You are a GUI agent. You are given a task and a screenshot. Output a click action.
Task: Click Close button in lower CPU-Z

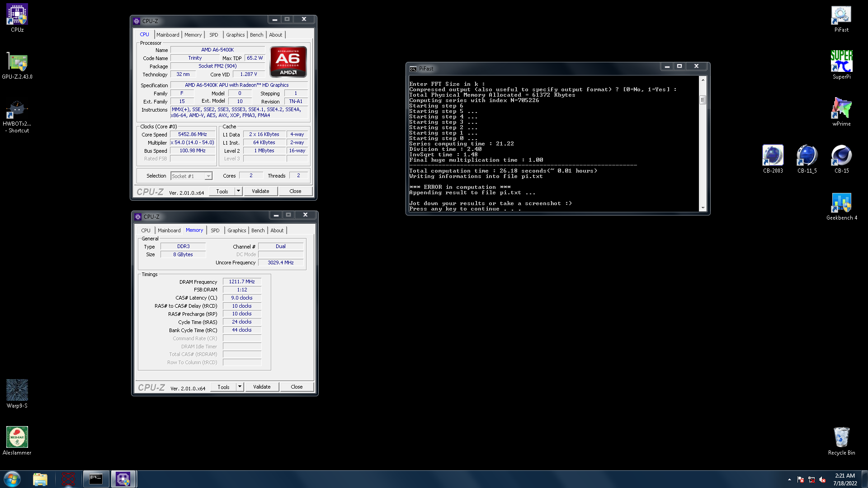[x=297, y=387]
